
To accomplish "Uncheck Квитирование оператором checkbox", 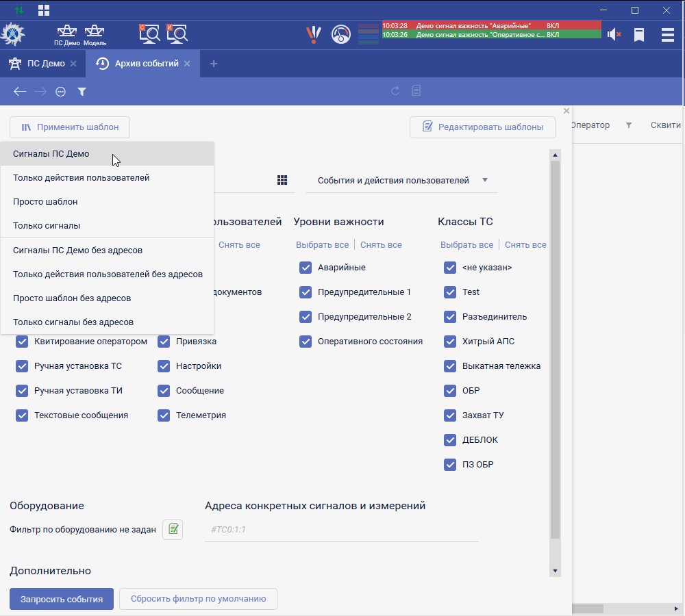I will point(22,342).
